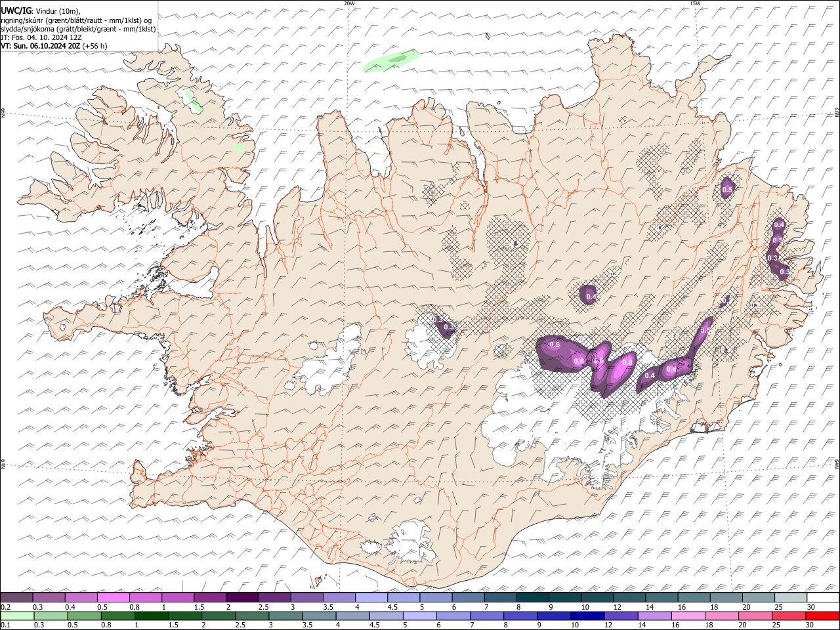Select the top legend swatch between 8 and 9
The image size is (840, 630).
tap(532, 597)
